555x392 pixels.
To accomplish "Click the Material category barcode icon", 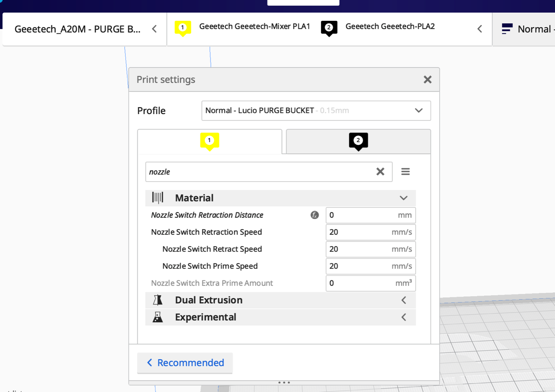I will click(157, 198).
